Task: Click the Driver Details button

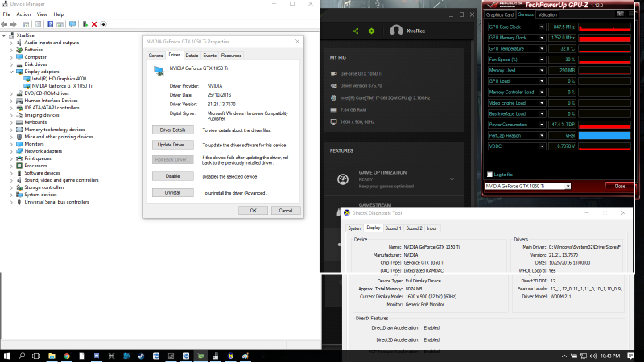Action: [x=173, y=130]
